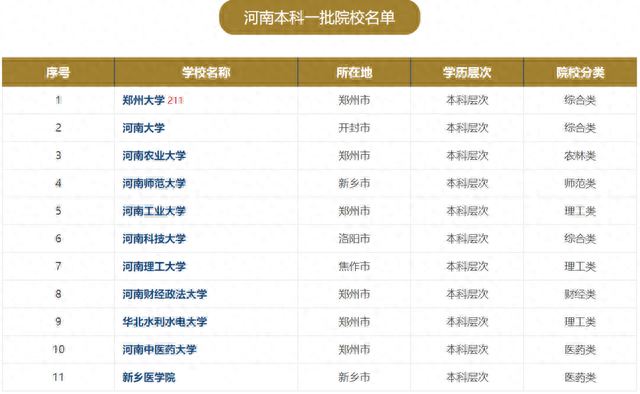Click serial number 1 in the first row
This screenshot has height=394, width=640.
(x=58, y=100)
